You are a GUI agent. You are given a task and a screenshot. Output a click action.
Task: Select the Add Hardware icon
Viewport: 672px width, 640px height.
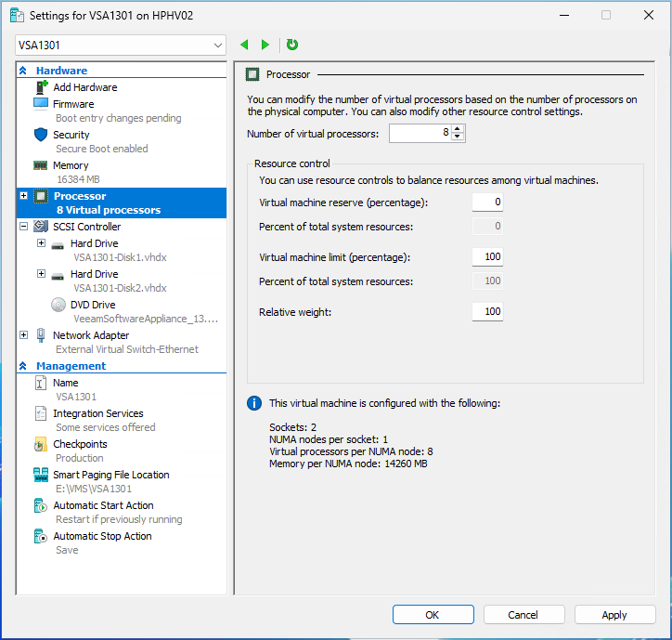tap(41, 87)
